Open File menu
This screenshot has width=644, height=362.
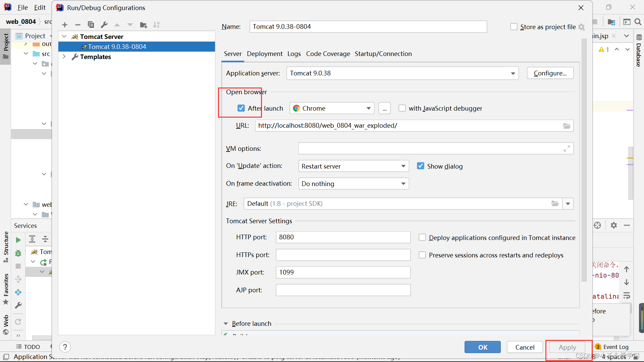point(22,7)
